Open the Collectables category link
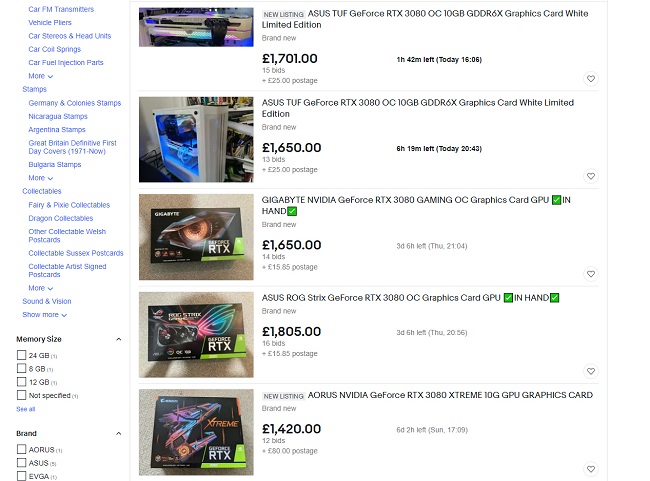Screen dimensions: 650x481 [x=42, y=191]
